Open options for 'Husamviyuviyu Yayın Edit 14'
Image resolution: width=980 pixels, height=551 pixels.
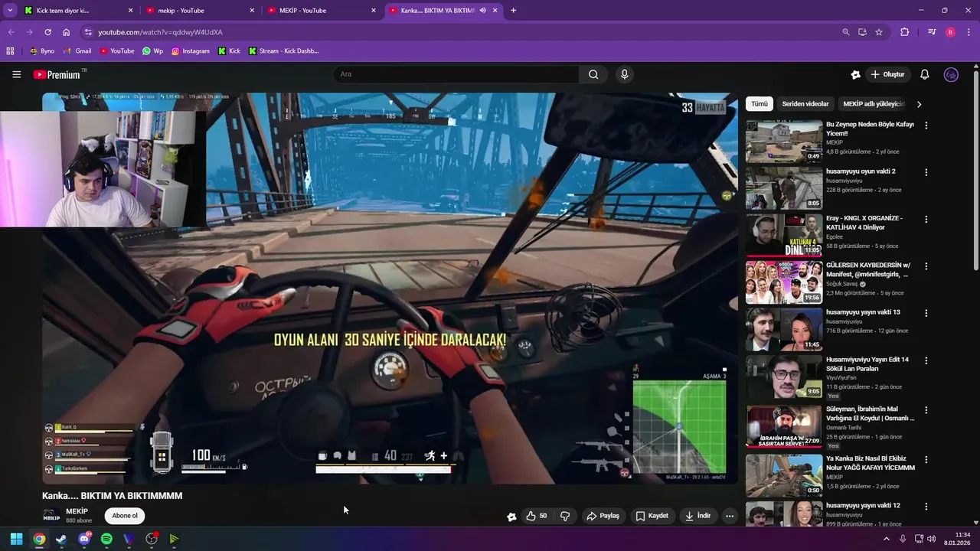coord(926,360)
